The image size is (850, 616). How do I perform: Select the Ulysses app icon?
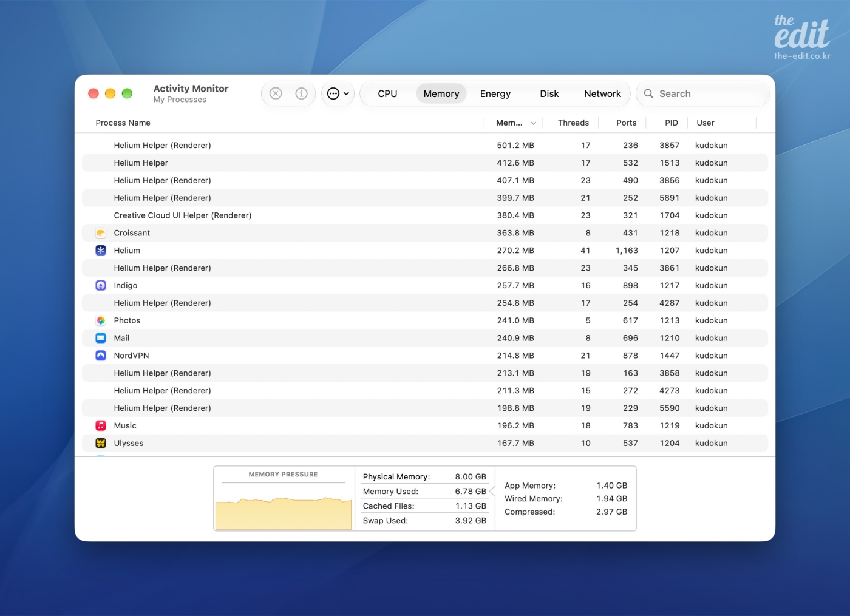pos(101,443)
